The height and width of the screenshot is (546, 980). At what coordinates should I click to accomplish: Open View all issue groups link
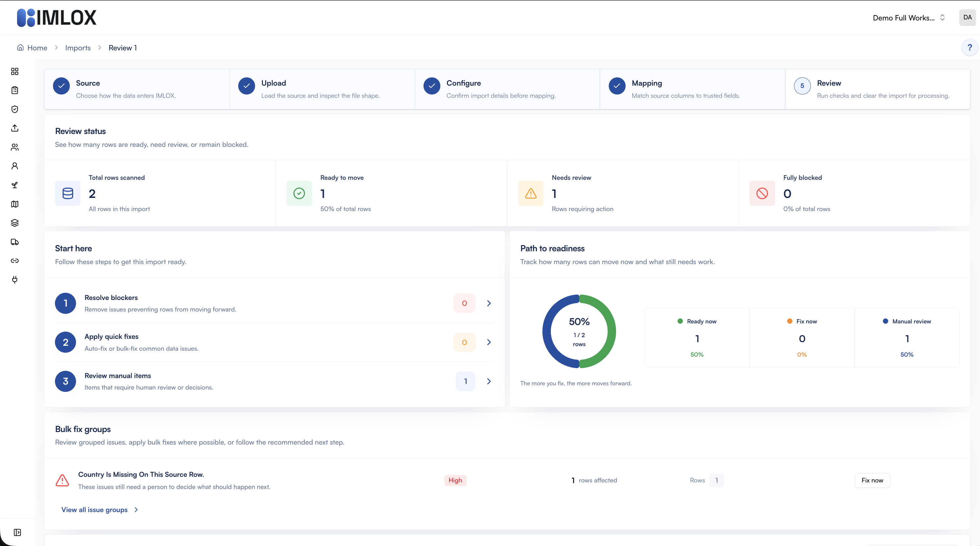coord(94,510)
